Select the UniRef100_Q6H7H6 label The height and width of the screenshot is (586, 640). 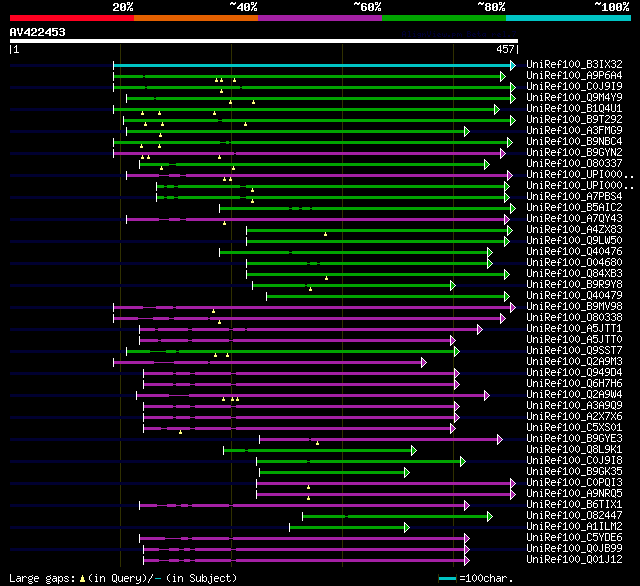pos(574,384)
